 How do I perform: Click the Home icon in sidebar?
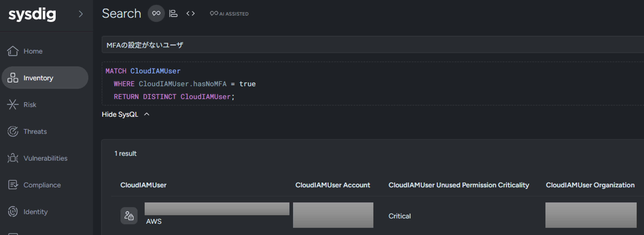pyautogui.click(x=12, y=51)
